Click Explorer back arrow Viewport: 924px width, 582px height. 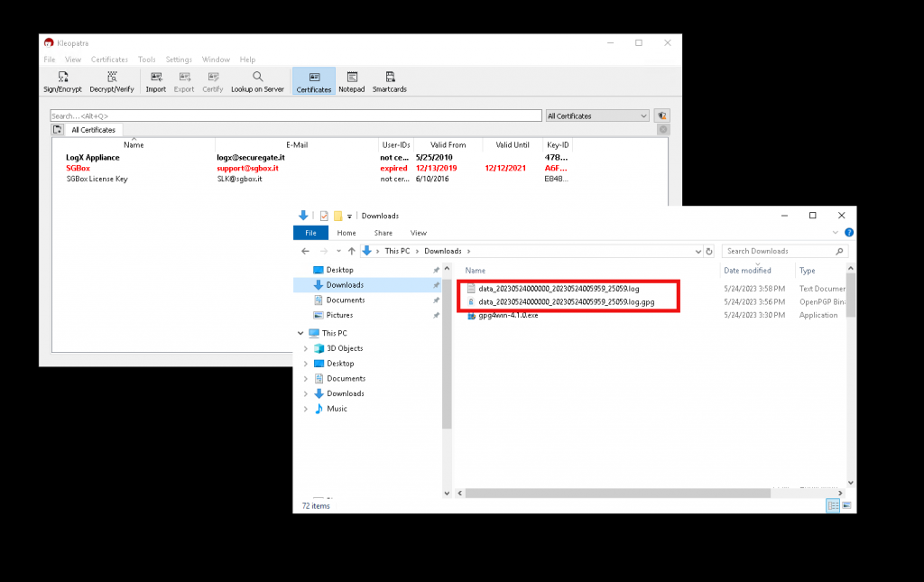coord(305,251)
